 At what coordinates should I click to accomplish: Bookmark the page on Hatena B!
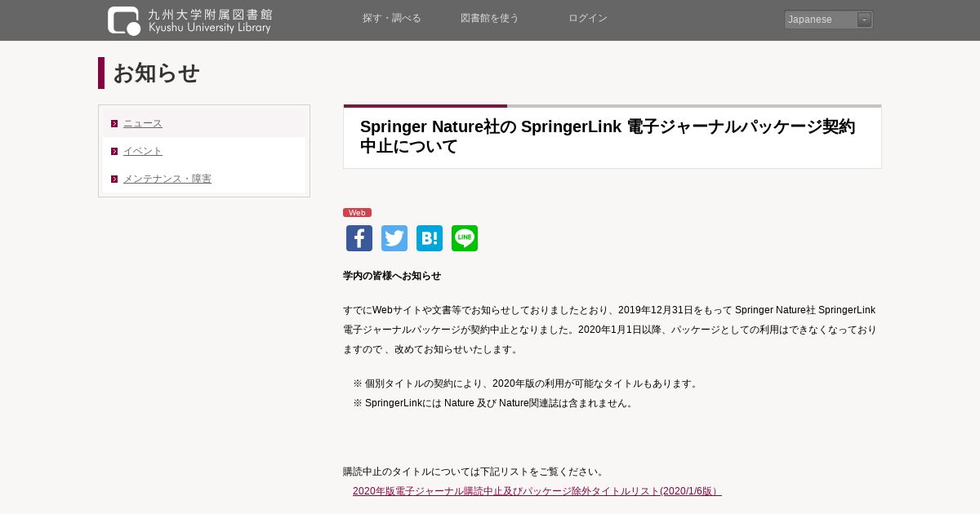tap(430, 238)
